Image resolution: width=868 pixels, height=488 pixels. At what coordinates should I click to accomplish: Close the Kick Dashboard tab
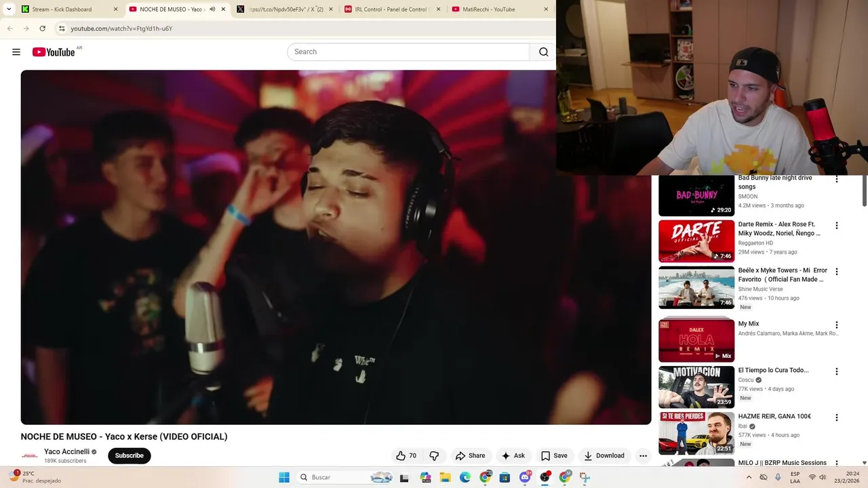(115, 9)
